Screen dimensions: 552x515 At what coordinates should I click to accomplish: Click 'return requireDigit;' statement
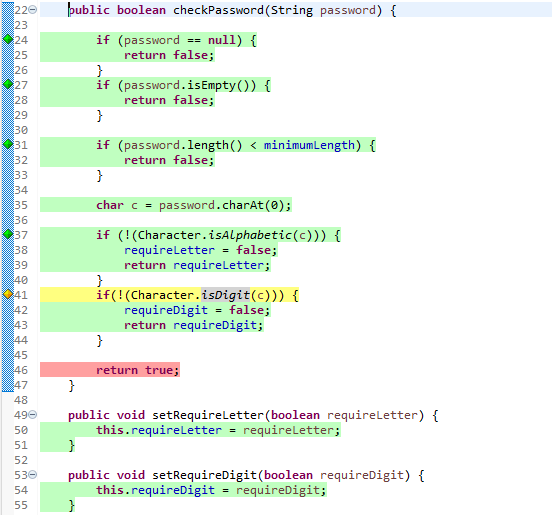(x=194, y=325)
